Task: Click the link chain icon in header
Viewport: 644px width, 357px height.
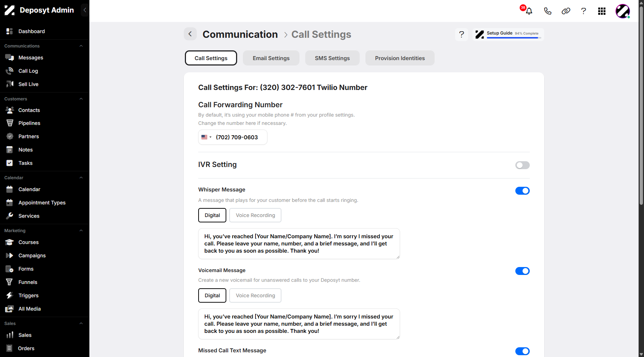Action: pyautogui.click(x=566, y=11)
